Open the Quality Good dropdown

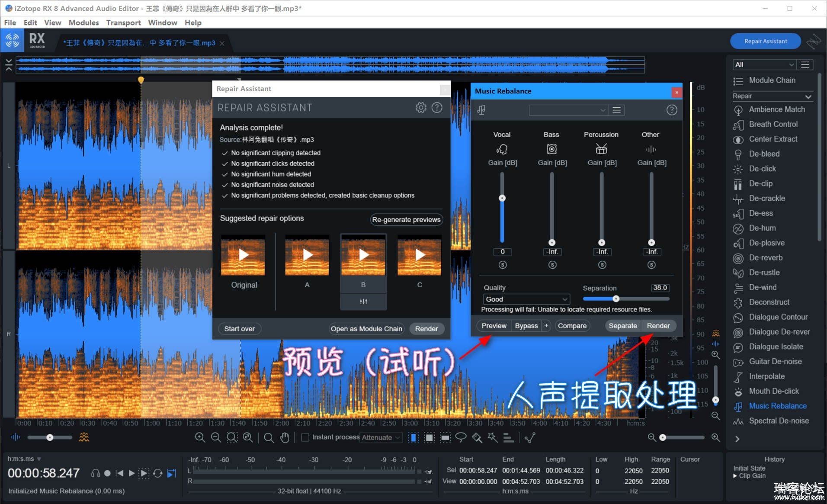pos(526,299)
